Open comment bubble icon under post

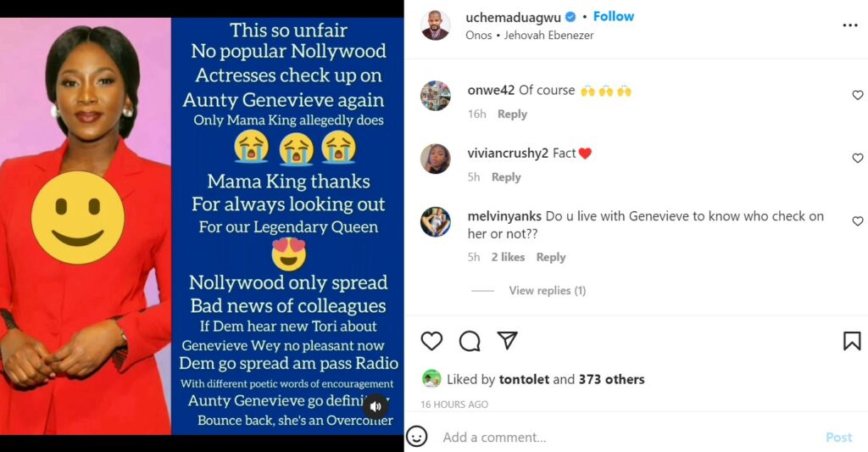(x=470, y=341)
